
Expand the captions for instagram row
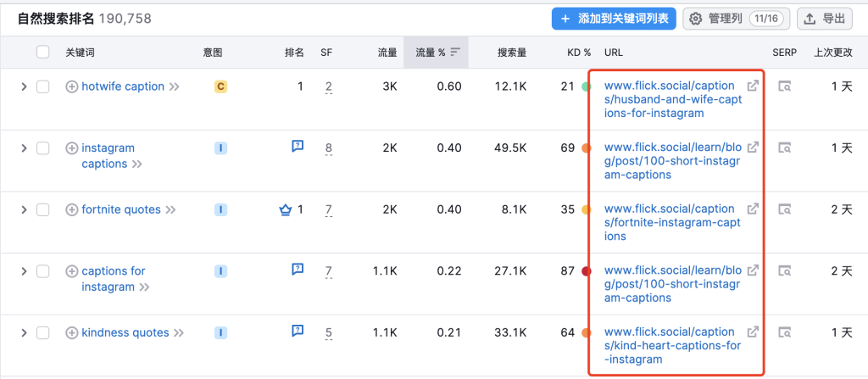24,271
